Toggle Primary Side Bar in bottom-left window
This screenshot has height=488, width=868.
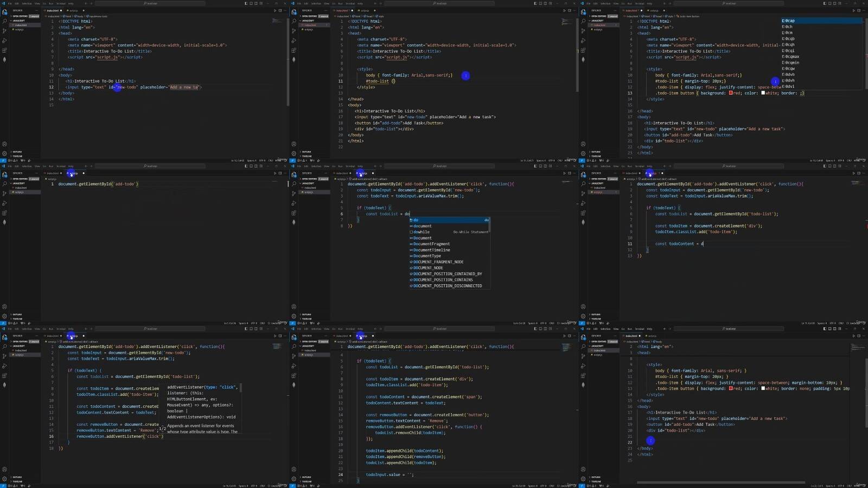[246, 329]
